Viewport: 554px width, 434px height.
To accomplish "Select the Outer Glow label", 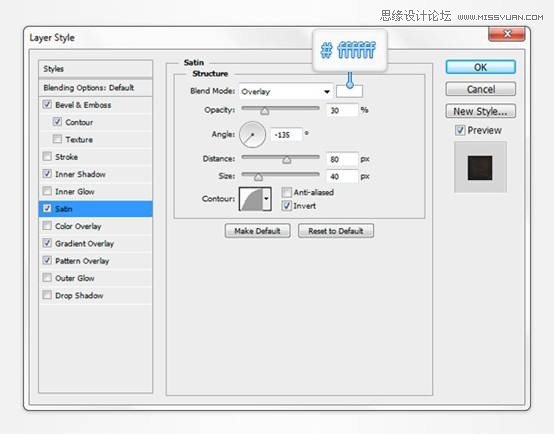I will pos(75,278).
